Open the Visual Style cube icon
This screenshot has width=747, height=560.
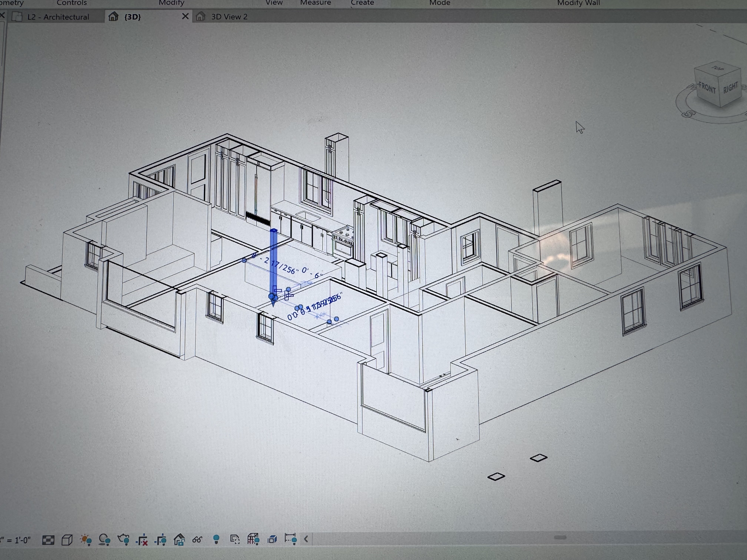pyautogui.click(x=67, y=540)
